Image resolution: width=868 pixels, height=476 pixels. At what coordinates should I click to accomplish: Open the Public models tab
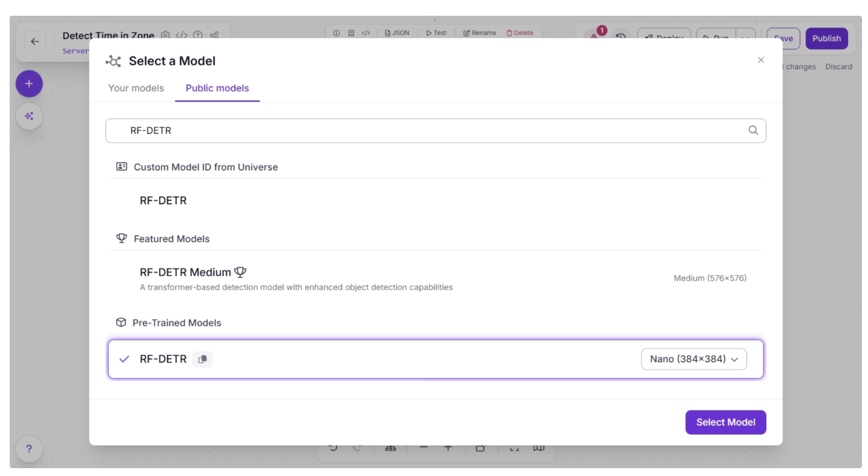217,88
